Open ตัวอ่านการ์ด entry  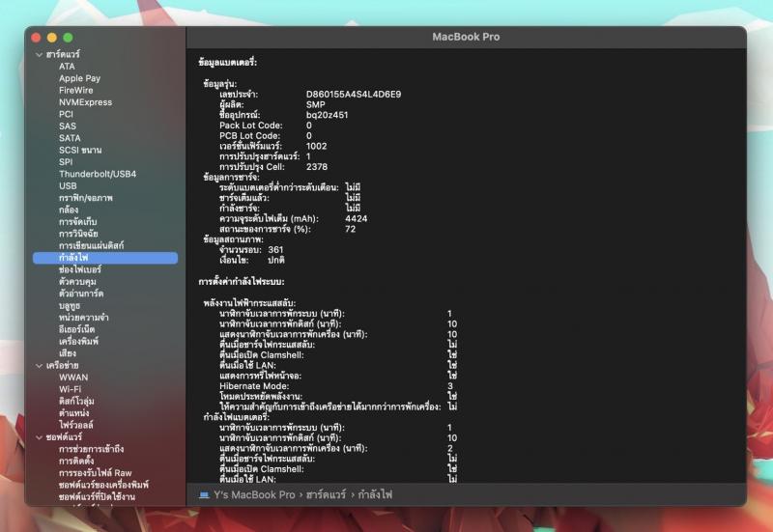pyautogui.click(x=81, y=294)
